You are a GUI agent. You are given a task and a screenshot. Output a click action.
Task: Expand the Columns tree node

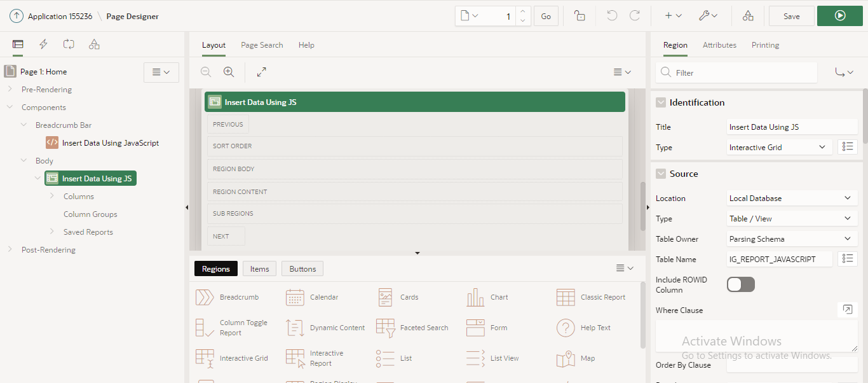pyautogui.click(x=52, y=196)
